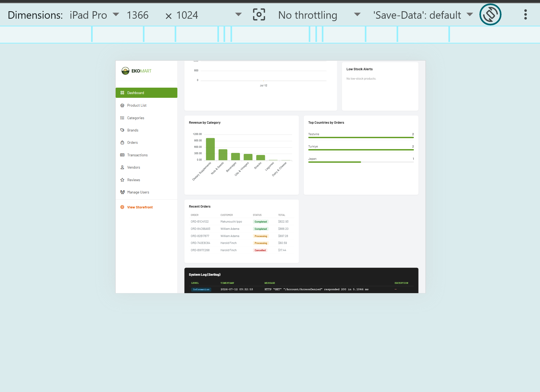Click the Turkiye country row label

(313, 146)
